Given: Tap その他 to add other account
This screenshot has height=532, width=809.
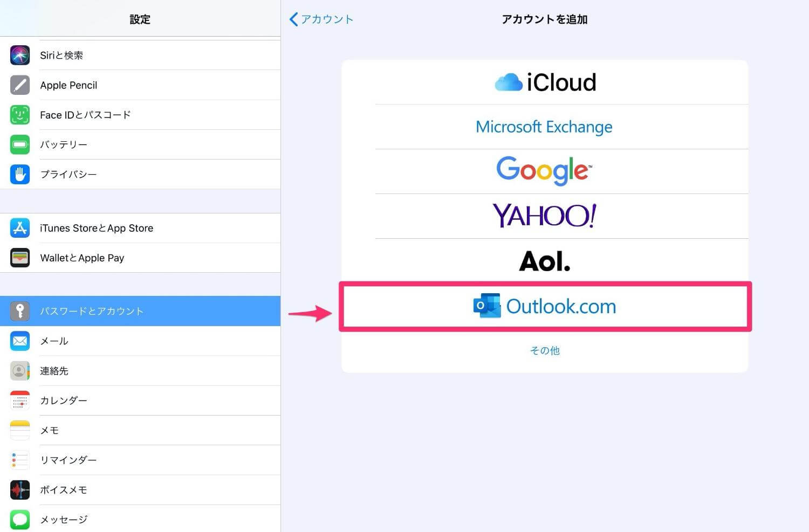Looking at the screenshot, I should [545, 350].
